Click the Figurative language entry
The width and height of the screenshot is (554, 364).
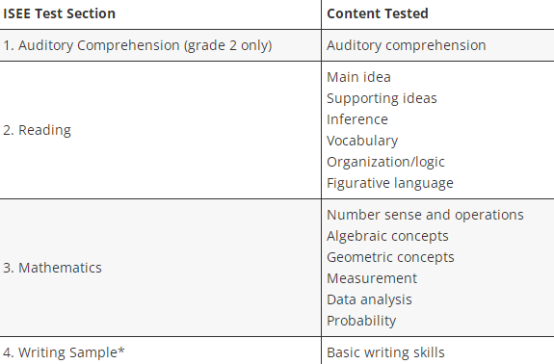click(390, 183)
